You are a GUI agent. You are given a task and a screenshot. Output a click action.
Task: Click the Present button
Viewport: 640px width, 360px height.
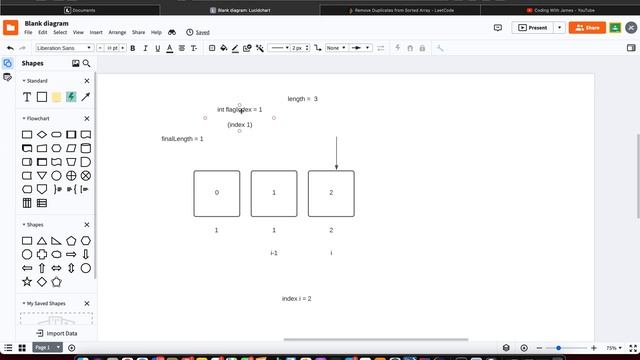click(x=532, y=28)
